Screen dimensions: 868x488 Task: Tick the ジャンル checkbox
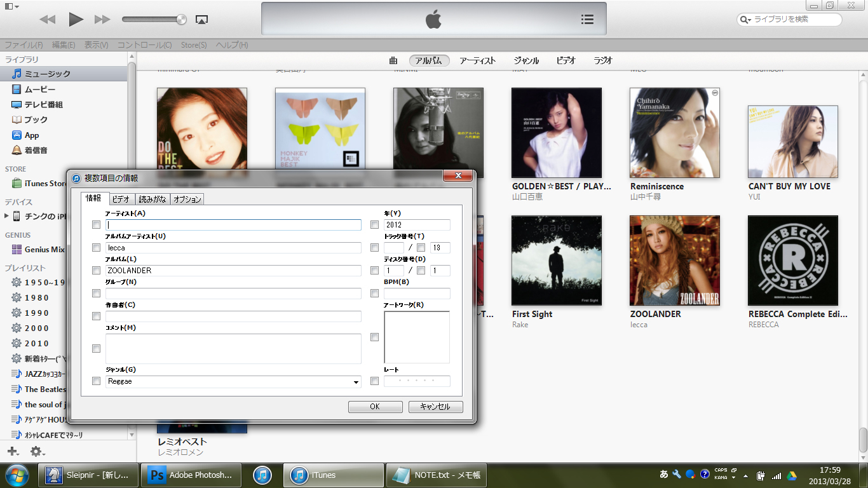click(96, 381)
